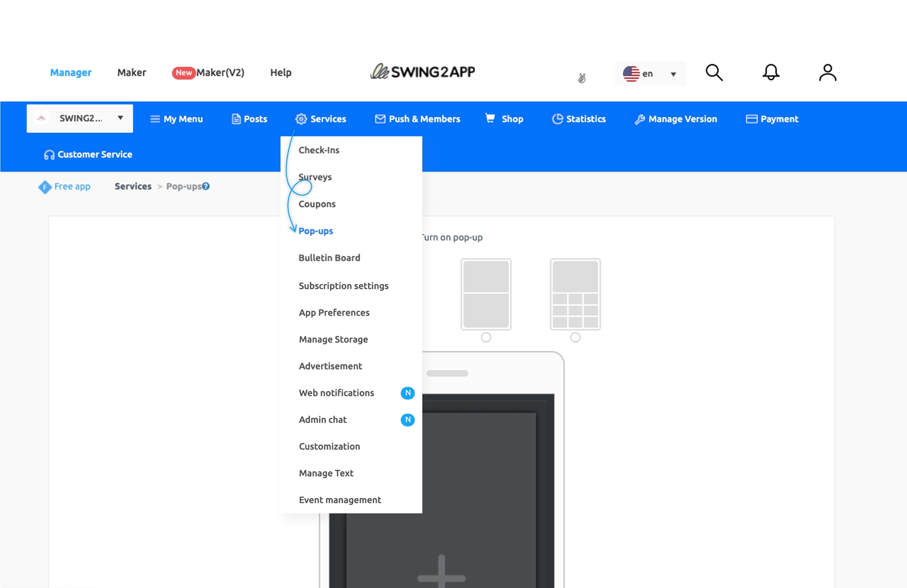Viewport: 907px width, 588px height.
Task: Select the two-panel layout radio button
Action: 486,337
